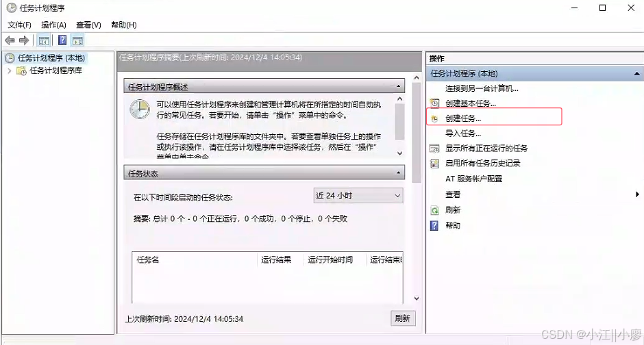Open the 近 24 小时 time range dropdown
Image resolution: width=644 pixels, height=345 pixels.
pyautogui.click(x=358, y=196)
